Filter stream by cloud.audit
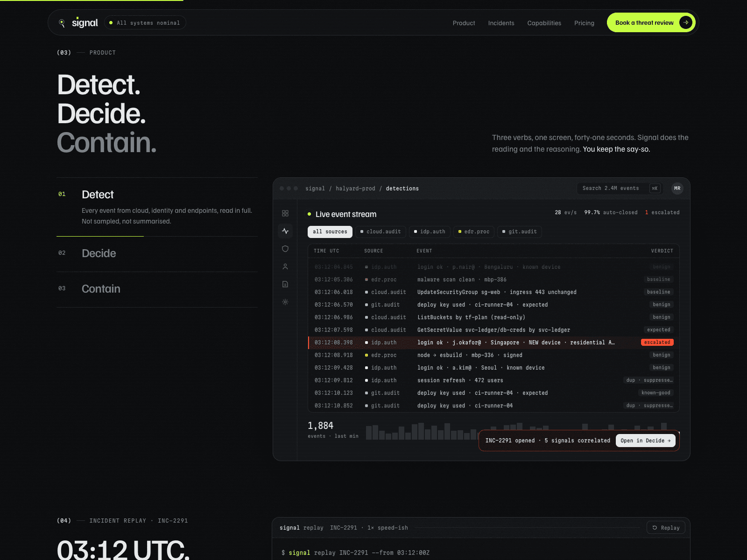 tap(381, 231)
